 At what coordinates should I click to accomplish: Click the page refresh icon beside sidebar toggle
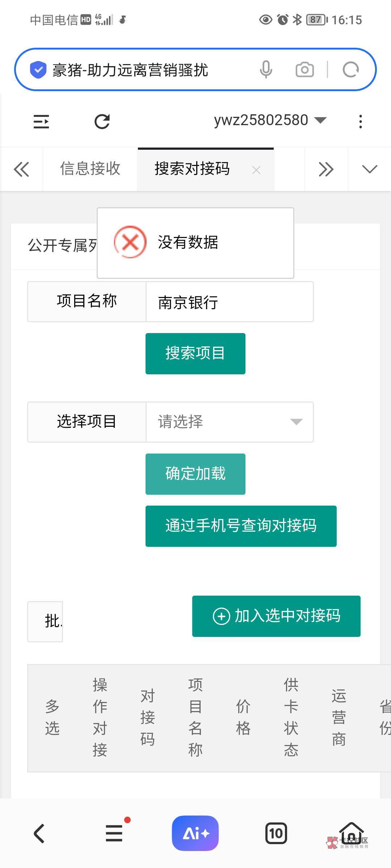[102, 122]
